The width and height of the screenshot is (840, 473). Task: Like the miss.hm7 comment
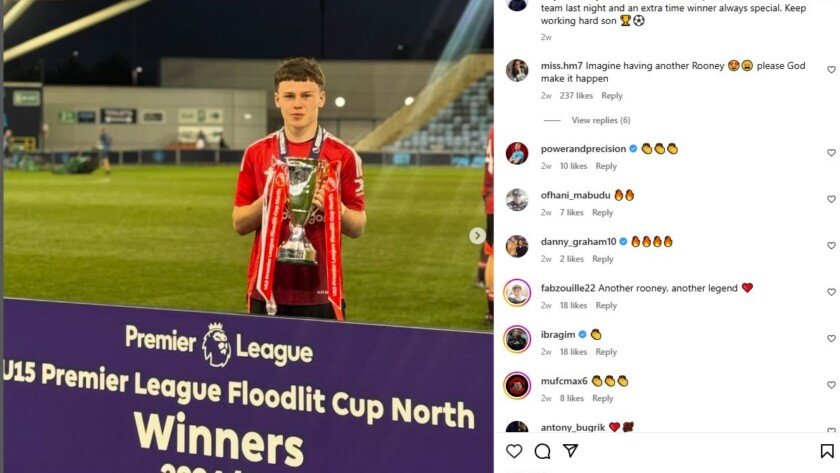point(831,70)
